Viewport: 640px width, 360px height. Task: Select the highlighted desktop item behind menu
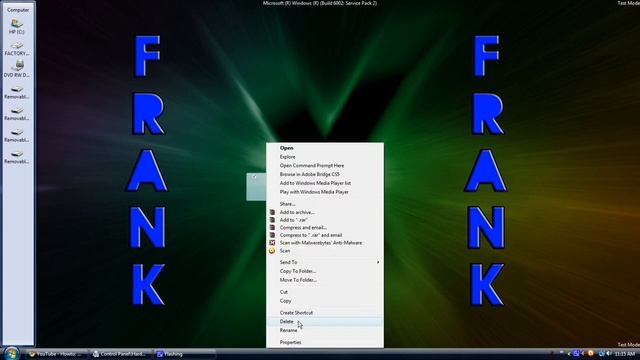[x=256, y=187]
